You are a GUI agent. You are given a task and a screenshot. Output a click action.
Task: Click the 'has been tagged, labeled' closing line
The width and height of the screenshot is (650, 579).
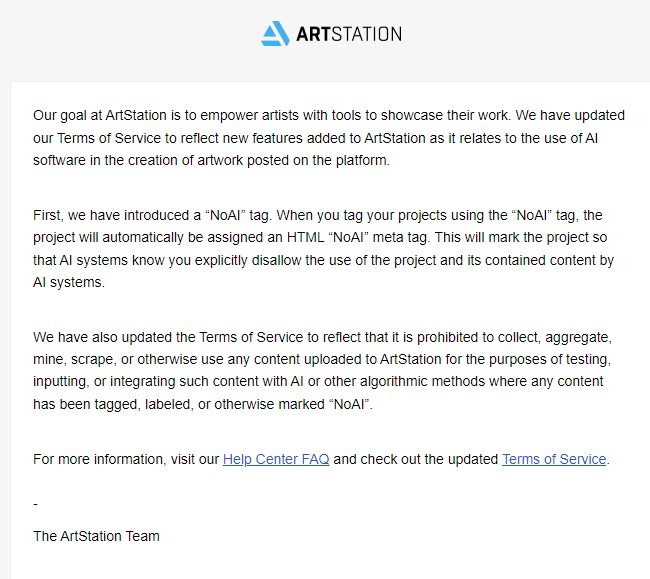click(203, 404)
